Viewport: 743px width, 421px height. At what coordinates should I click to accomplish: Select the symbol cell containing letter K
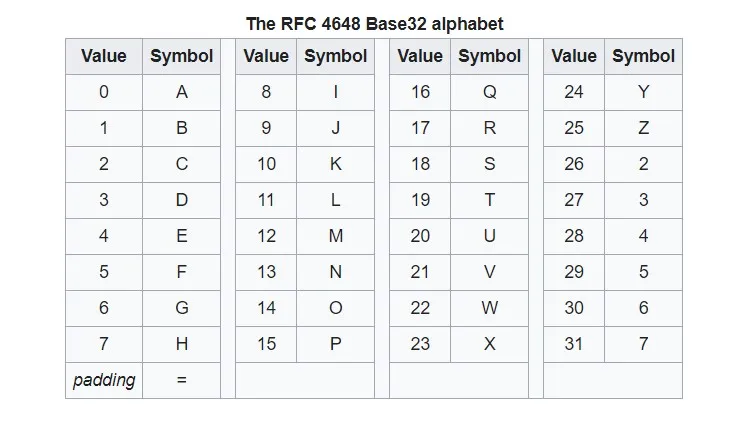pos(335,164)
